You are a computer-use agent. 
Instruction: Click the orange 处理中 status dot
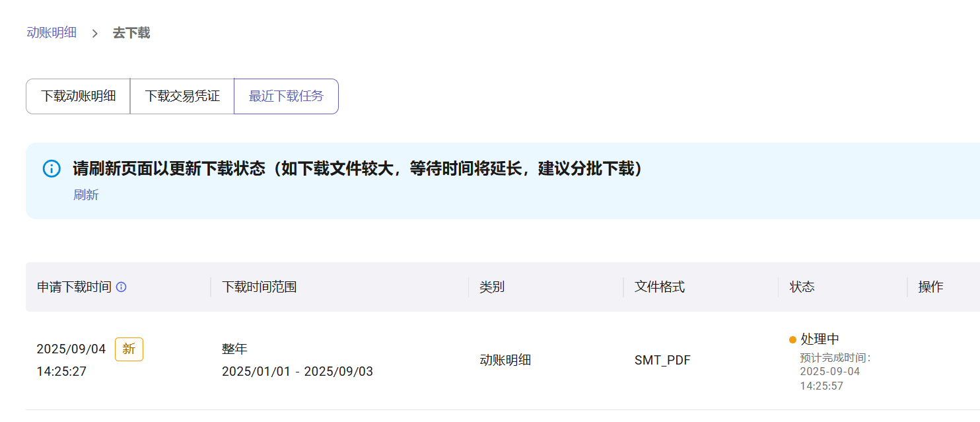point(792,340)
